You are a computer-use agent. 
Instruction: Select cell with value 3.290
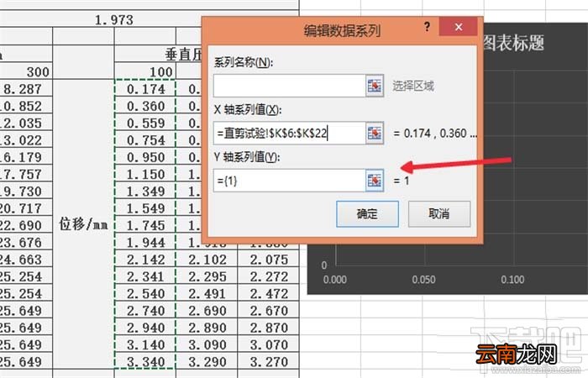pos(207,361)
